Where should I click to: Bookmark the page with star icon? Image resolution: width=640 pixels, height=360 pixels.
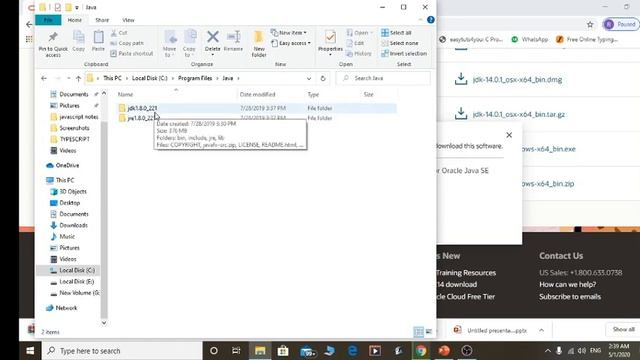(590, 24)
